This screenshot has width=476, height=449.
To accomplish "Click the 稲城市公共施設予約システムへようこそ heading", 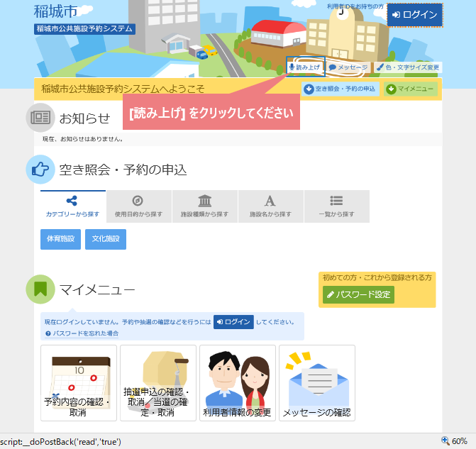I will click(123, 89).
